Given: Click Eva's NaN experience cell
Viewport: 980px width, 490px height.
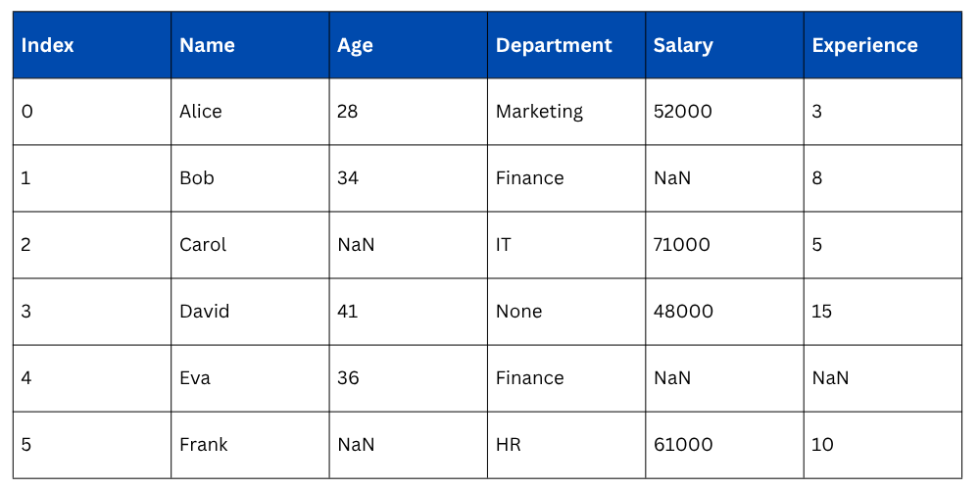Looking at the screenshot, I should point(830,378).
